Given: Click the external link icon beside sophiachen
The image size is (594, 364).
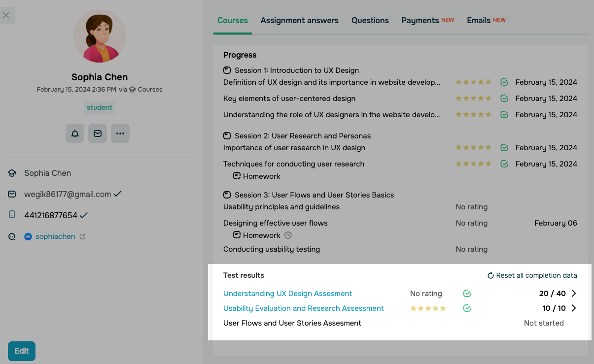Looking at the screenshot, I should 83,236.
